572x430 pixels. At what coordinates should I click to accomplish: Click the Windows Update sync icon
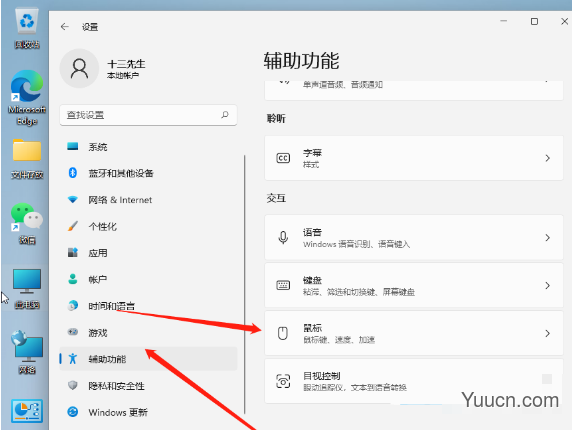coord(73,412)
